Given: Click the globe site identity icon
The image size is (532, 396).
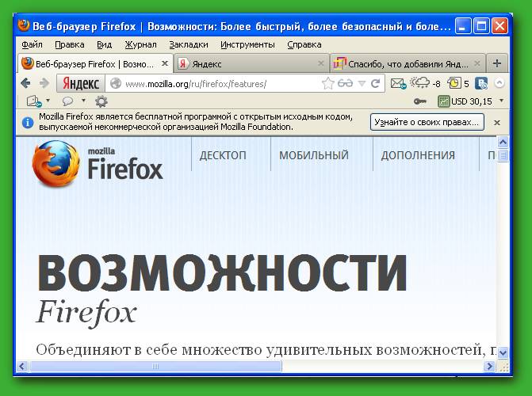Looking at the screenshot, I should [116, 83].
